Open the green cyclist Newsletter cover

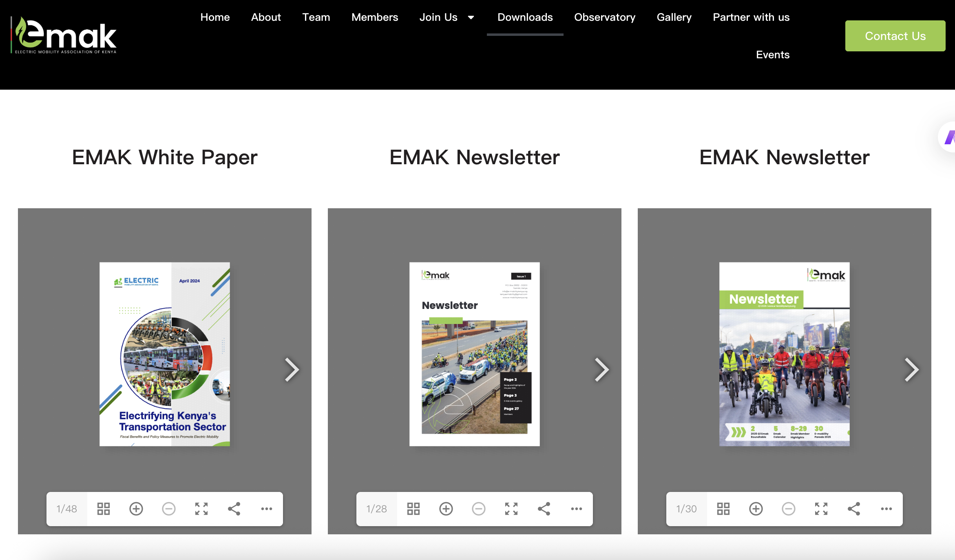[785, 354]
